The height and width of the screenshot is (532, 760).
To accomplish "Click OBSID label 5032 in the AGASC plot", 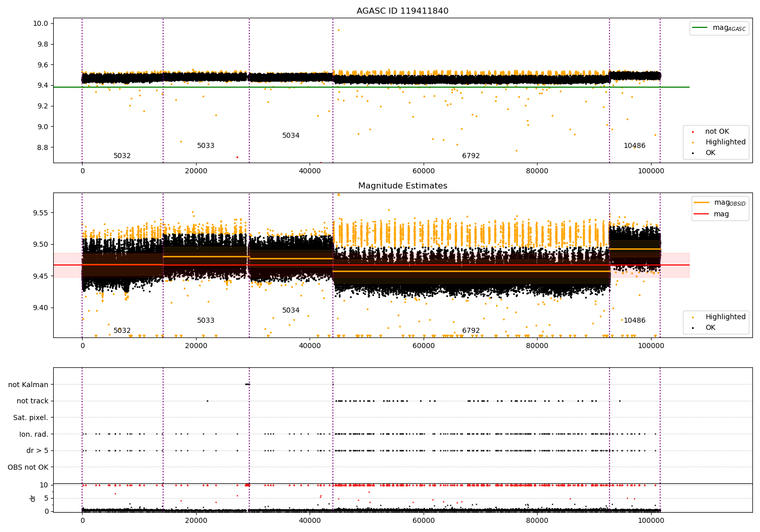I will 122,156.
